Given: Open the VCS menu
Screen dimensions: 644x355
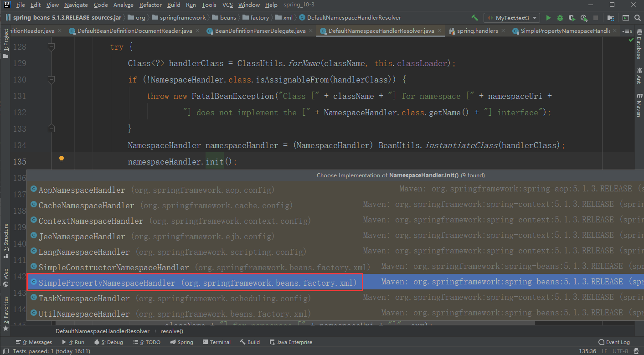Looking at the screenshot, I should coord(227,5).
